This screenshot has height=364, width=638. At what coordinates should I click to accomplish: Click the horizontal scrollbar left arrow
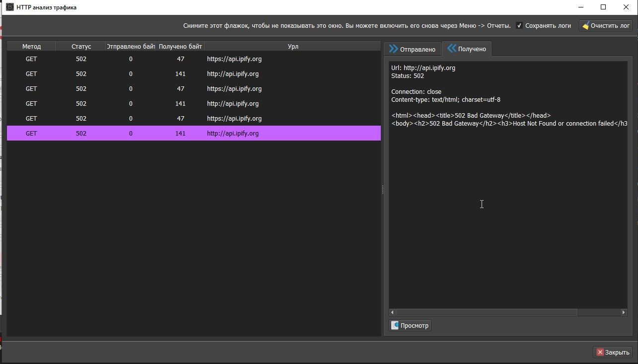click(x=392, y=312)
